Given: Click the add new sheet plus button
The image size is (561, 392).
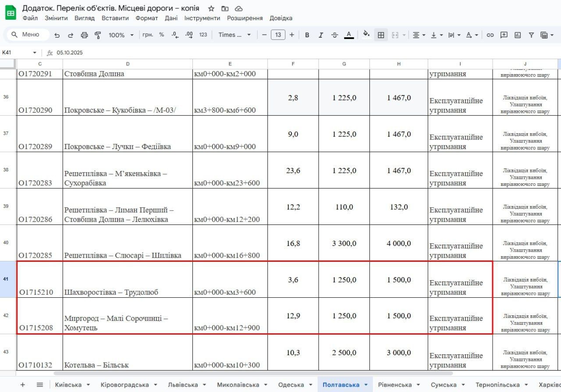Looking at the screenshot, I should 23,385.
